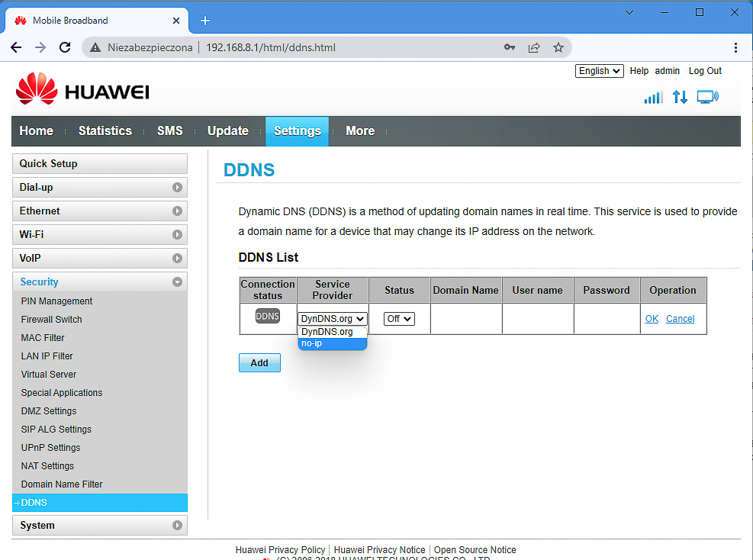Viewport: 753px width, 560px height.
Task: Open the SMS menu
Action: point(169,130)
